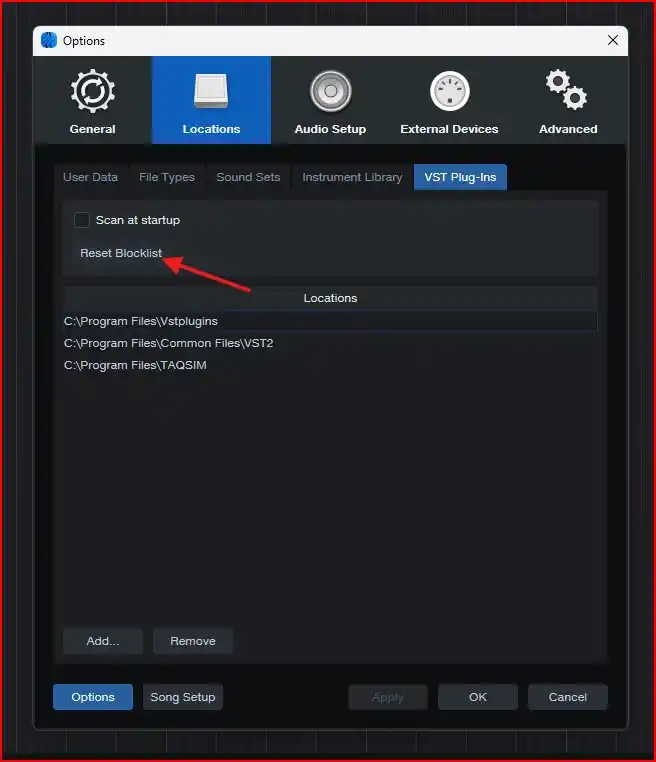Image resolution: width=656 pixels, height=762 pixels.
Task: Click the Remove button
Action: pos(193,641)
